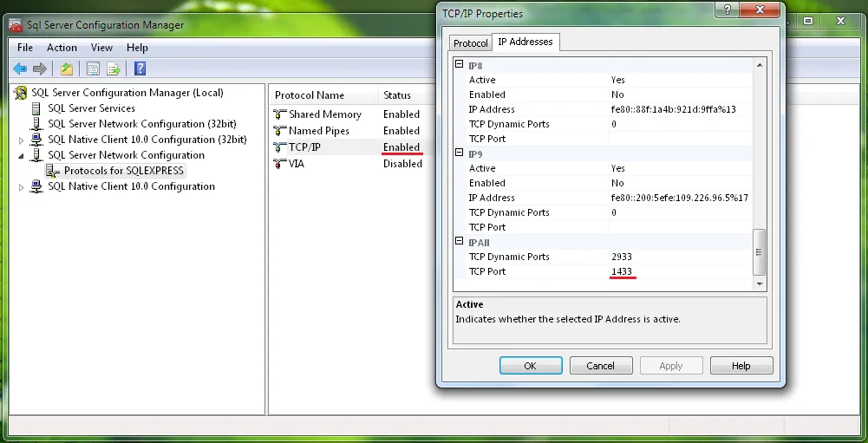Collapse the IPAll section
This screenshot has width=868, height=443.
point(459,241)
